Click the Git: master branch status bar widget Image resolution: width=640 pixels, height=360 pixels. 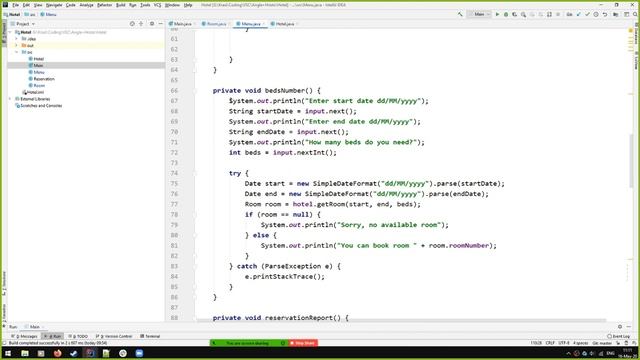point(602,343)
